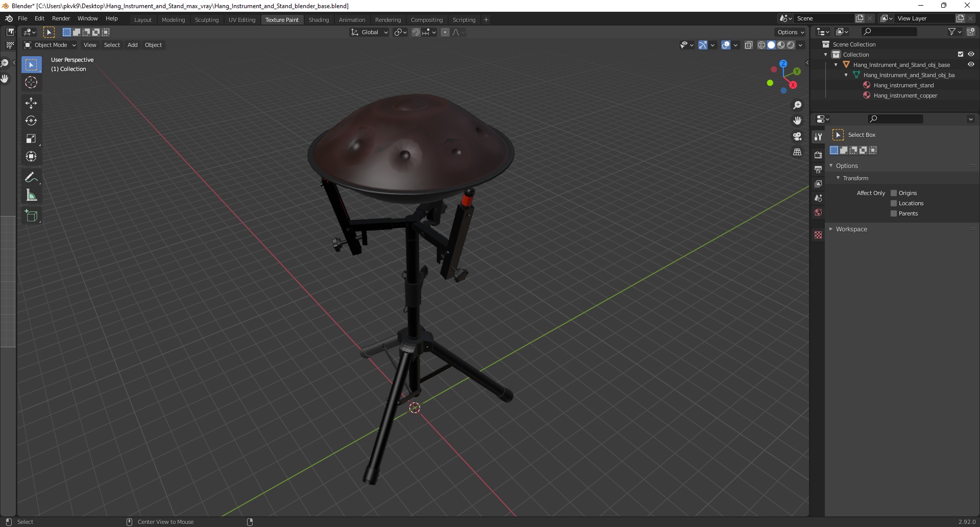Click the blue Z axis on navigation gizmo
Image resolution: width=980 pixels, height=527 pixels.
click(x=783, y=64)
